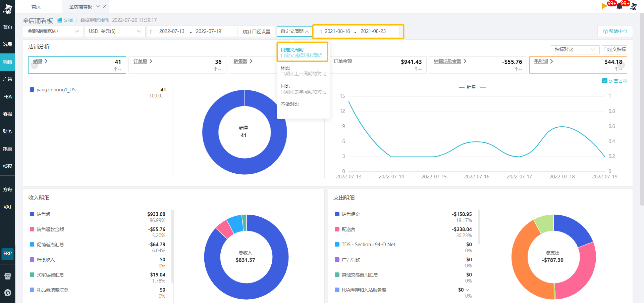The width and height of the screenshot is (644, 303).
Task: Close the 全店铺看板 tab with X
Action: [x=105, y=6]
